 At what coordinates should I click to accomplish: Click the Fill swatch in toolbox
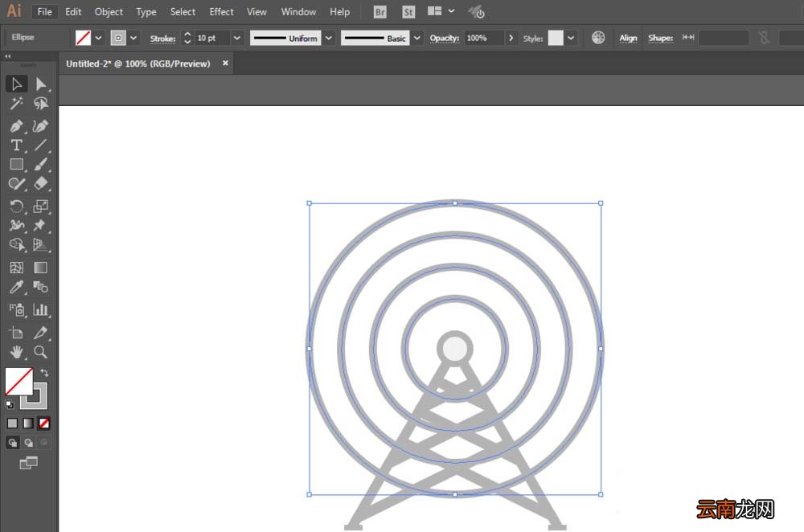(x=19, y=381)
